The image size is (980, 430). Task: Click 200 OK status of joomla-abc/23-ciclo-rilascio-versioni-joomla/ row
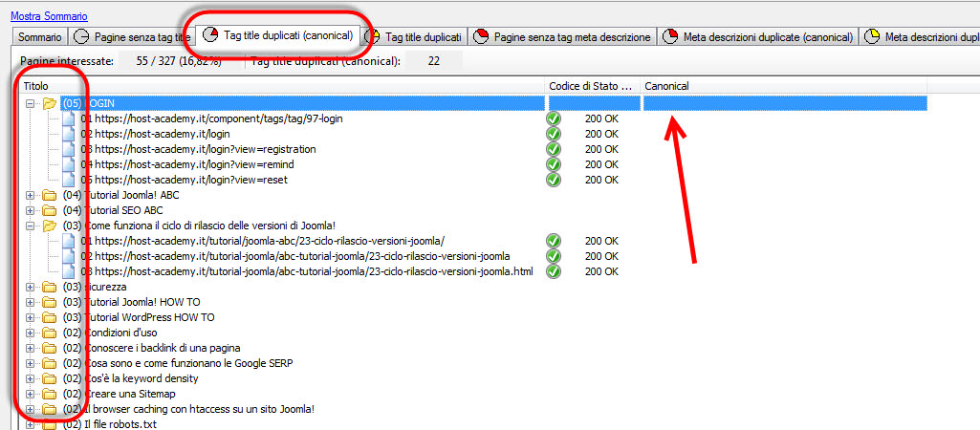(601, 241)
